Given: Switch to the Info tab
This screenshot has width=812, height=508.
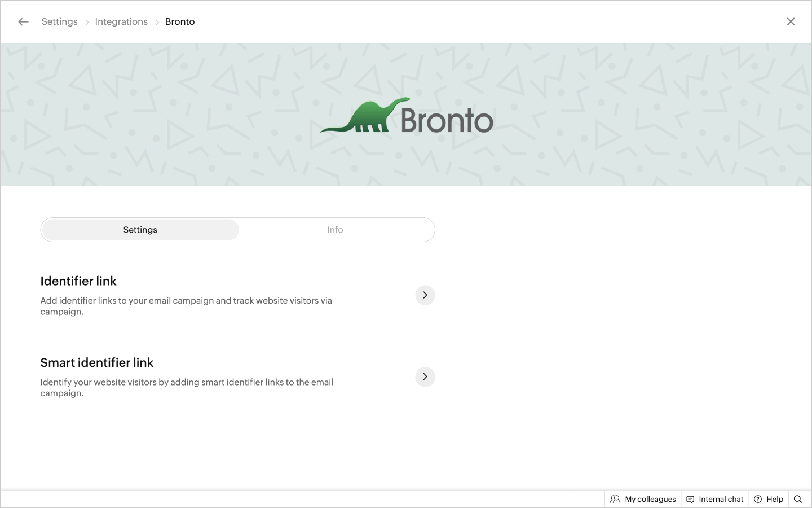Looking at the screenshot, I should pyautogui.click(x=335, y=230).
